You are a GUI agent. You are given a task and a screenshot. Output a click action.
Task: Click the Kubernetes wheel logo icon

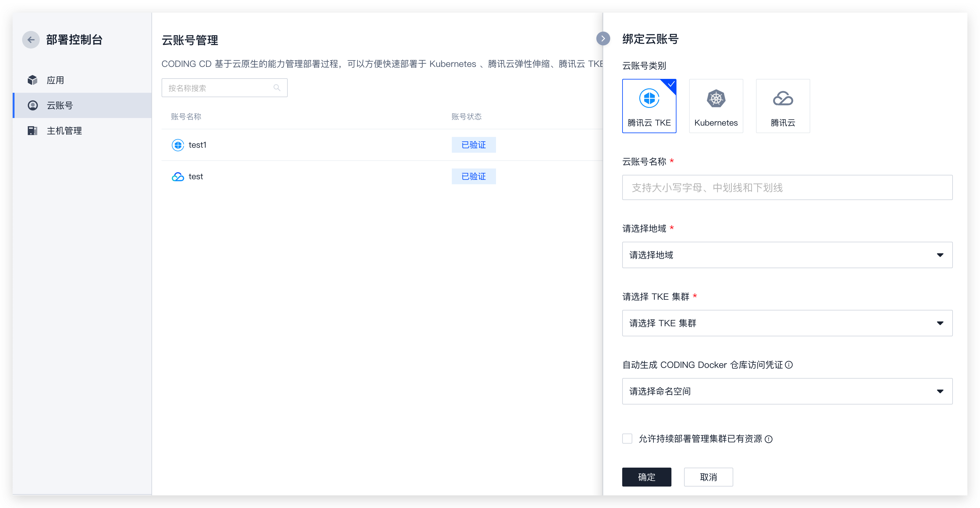pyautogui.click(x=716, y=98)
